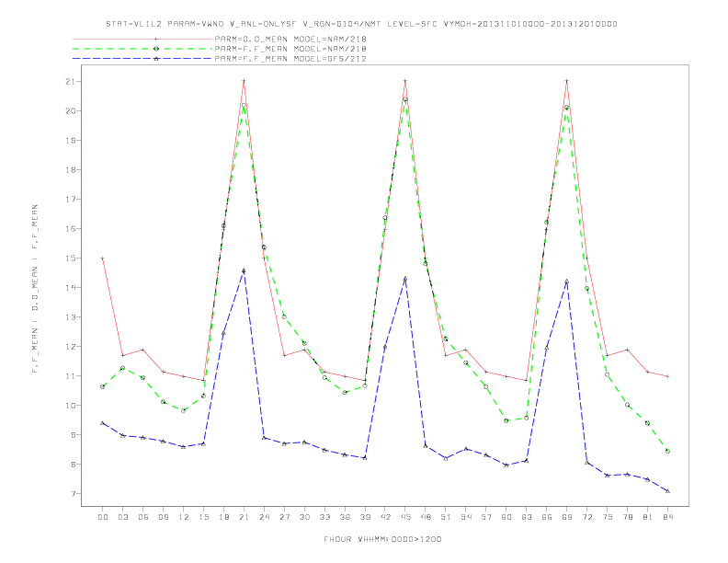
Task: Click x-axis tick label 15
Action: point(203,517)
